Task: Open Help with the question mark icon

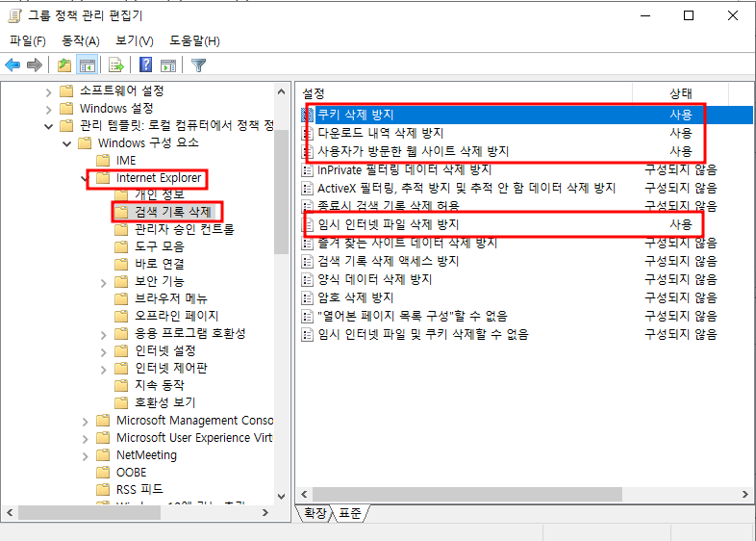Action: click(x=145, y=64)
